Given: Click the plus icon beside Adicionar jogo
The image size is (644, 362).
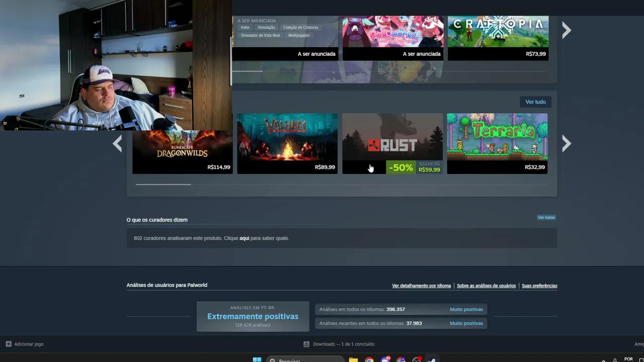Looking at the screenshot, I should coord(8,344).
